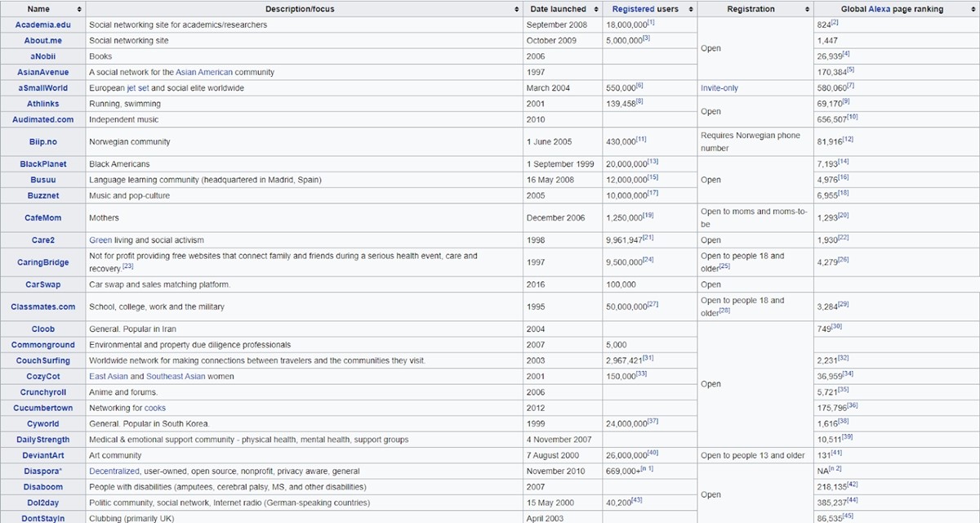
Task: Open the BlackPlanet article link
Action: [42, 164]
